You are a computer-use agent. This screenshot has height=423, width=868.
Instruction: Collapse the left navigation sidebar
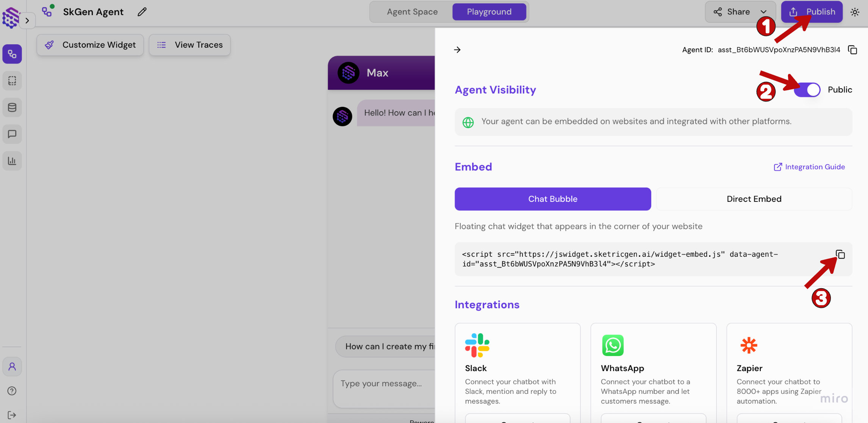27,20
